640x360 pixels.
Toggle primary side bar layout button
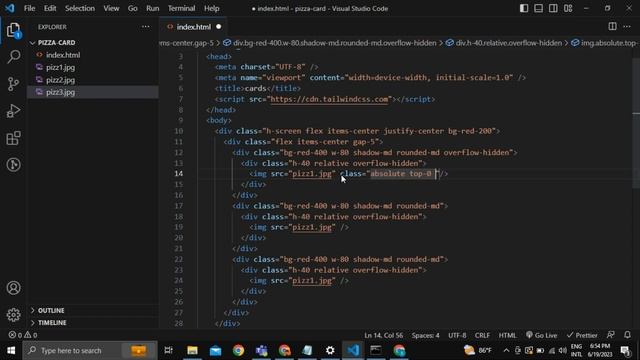pyautogui.click(x=524, y=8)
